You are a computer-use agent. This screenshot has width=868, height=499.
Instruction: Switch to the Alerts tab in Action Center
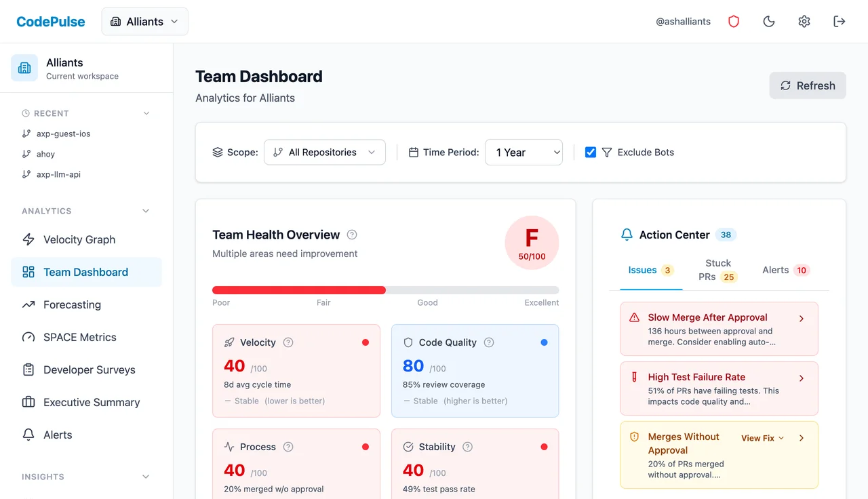coord(787,270)
